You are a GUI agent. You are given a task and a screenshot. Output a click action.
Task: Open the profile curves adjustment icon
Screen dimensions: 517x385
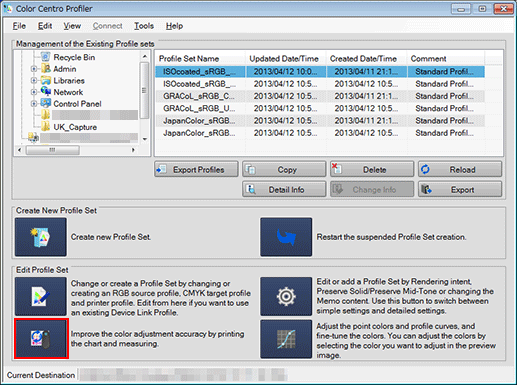pyautogui.click(x=286, y=339)
